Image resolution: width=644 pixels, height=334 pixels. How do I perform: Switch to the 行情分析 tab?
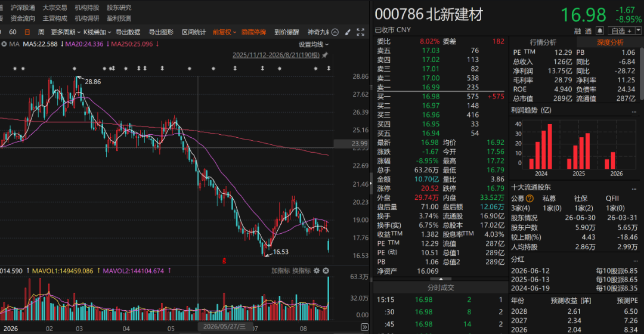(543, 42)
